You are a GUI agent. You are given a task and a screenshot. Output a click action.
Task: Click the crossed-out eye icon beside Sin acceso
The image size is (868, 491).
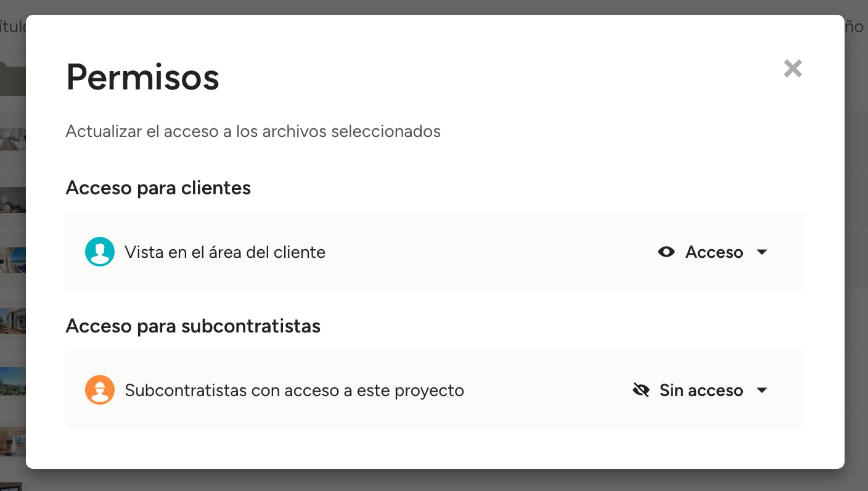[641, 390]
